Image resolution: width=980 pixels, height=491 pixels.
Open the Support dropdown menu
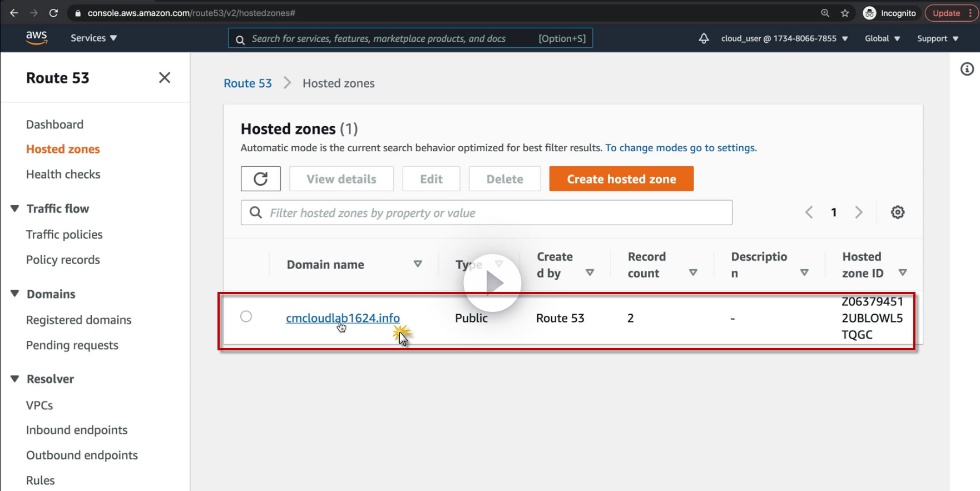[x=938, y=38]
